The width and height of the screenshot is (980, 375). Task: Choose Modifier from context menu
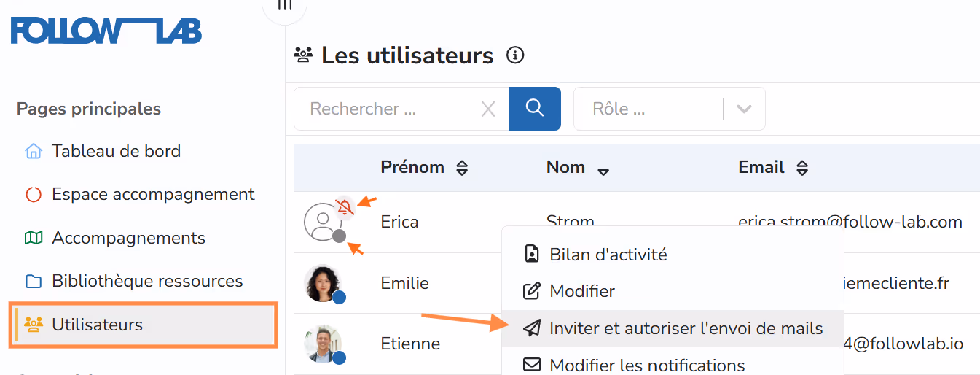click(673, 291)
